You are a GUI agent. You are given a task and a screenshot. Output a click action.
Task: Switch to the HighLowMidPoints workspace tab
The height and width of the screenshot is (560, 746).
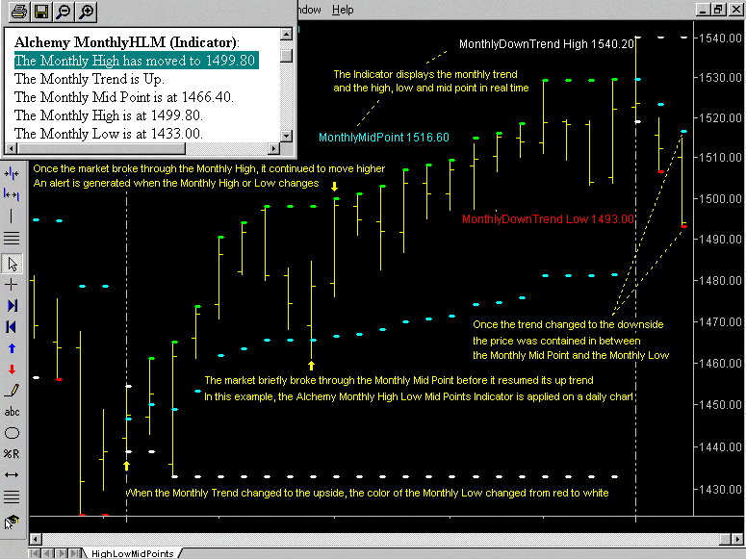(x=132, y=553)
